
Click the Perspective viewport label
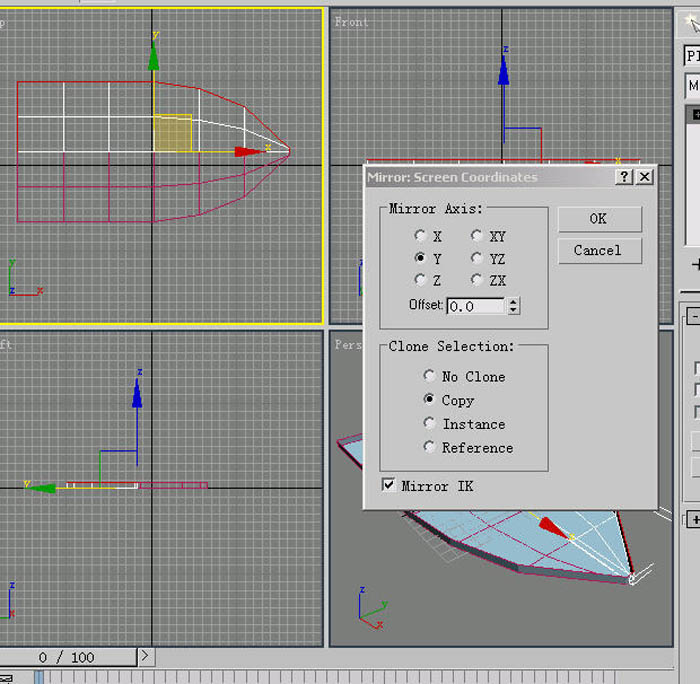point(348,345)
